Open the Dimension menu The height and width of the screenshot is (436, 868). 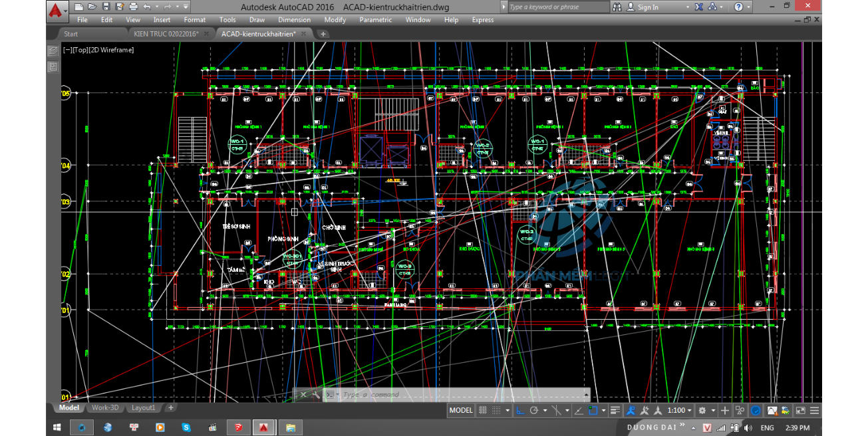click(x=294, y=20)
